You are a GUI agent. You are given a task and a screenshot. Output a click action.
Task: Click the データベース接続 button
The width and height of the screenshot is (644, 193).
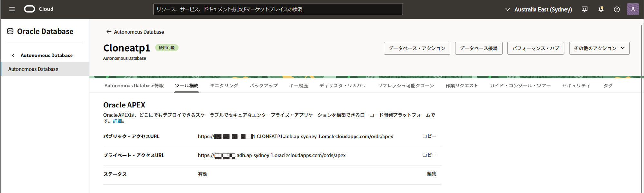click(479, 48)
